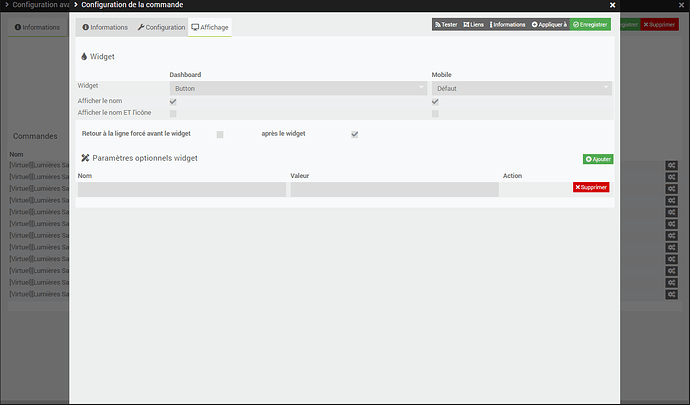
Task: Focus the optional parameter Nom field
Action: click(x=182, y=190)
